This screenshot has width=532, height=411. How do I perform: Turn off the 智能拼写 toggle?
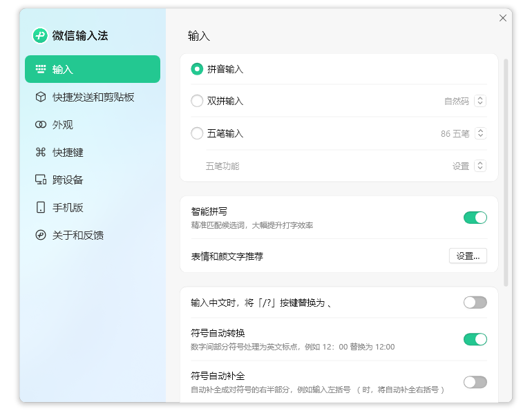tap(475, 218)
